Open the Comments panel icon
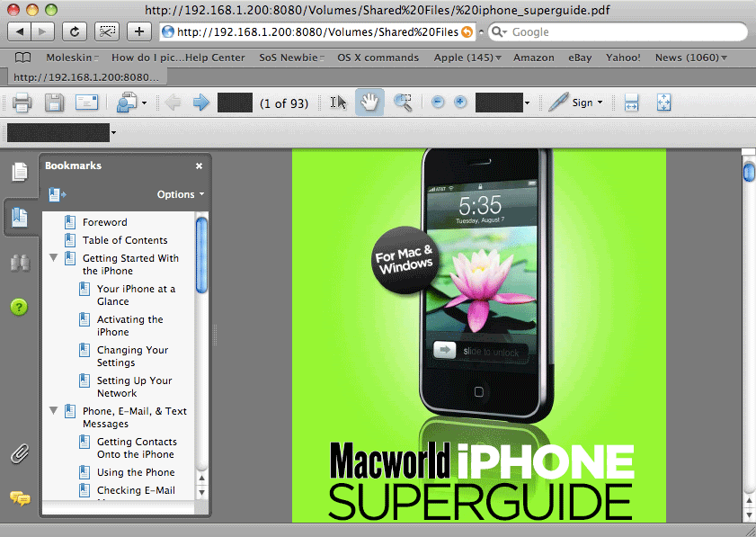 pos(20,498)
